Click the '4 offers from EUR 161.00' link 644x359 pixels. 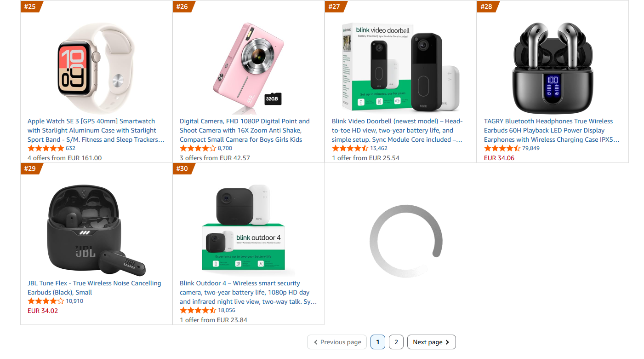click(64, 158)
